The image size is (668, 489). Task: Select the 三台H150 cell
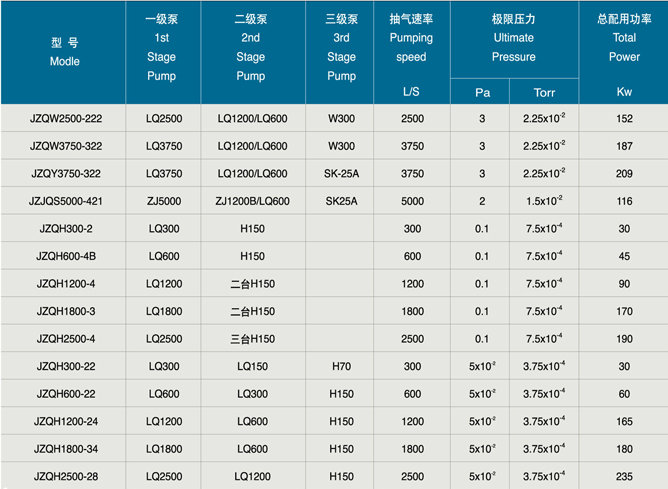[x=251, y=338]
